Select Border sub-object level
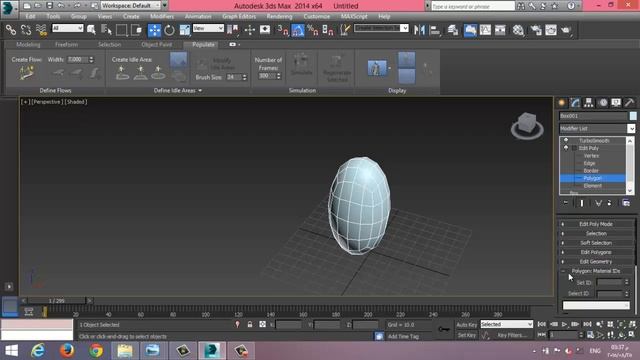The height and width of the screenshot is (360, 640). 591,171
